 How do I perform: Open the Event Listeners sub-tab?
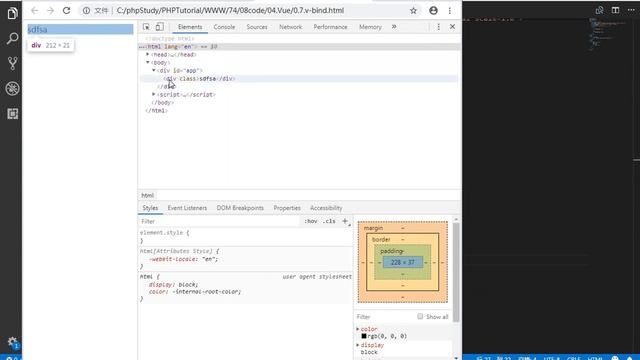(187, 208)
